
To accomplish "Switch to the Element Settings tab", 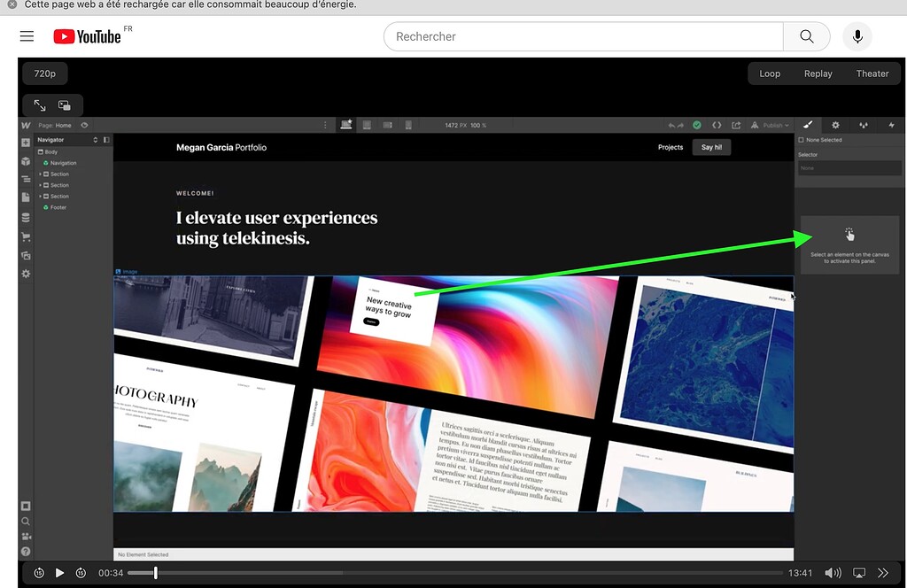I will pyautogui.click(x=835, y=125).
